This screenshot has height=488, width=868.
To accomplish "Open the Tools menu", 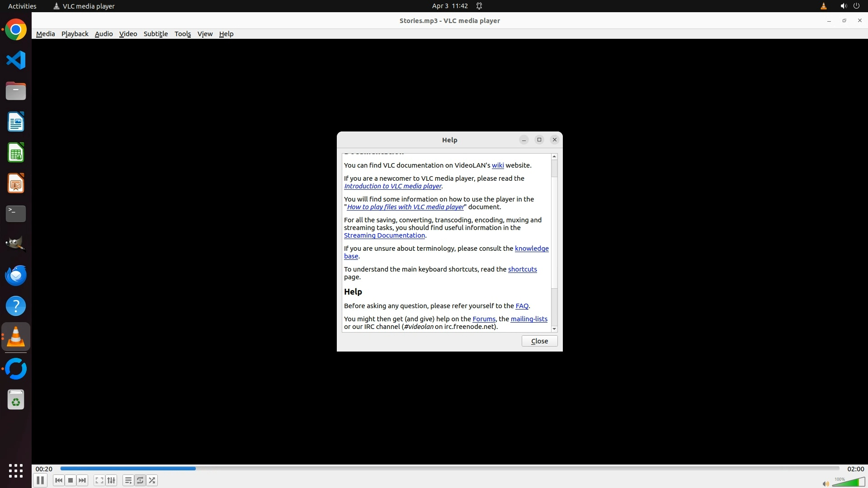I will [183, 34].
